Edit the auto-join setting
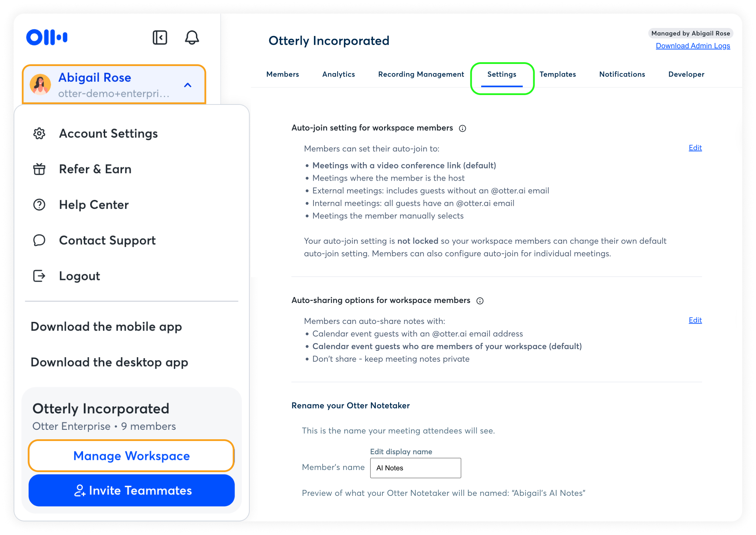Viewport: 756px width, 535px height. coord(695,148)
